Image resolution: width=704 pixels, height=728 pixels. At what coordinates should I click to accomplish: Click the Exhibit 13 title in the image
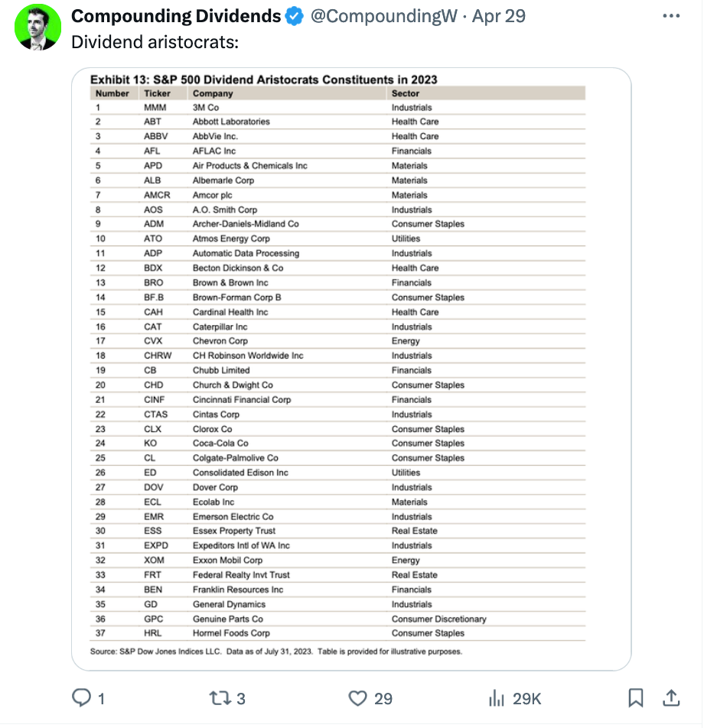pos(264,80)
